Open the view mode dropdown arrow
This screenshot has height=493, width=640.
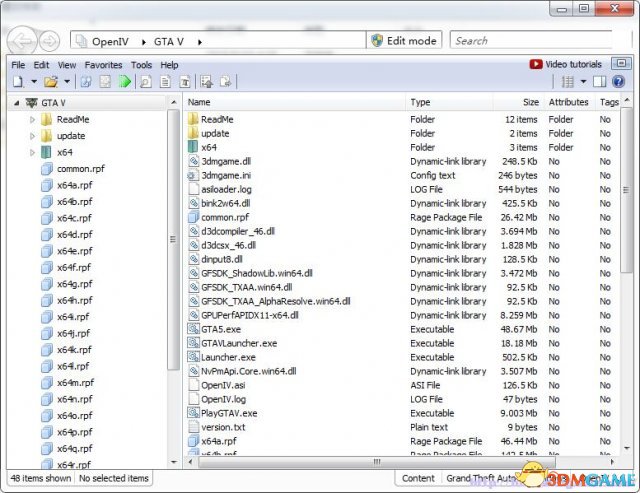(584, 82)
